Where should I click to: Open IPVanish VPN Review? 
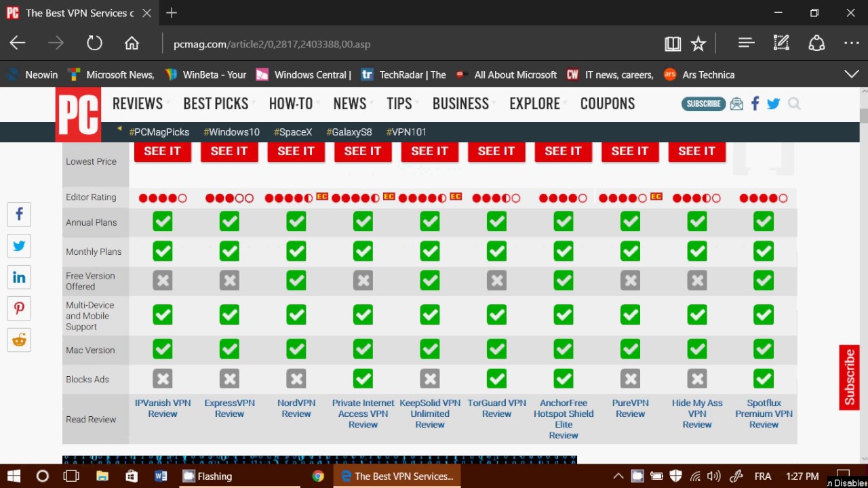(x=163, y=408)
